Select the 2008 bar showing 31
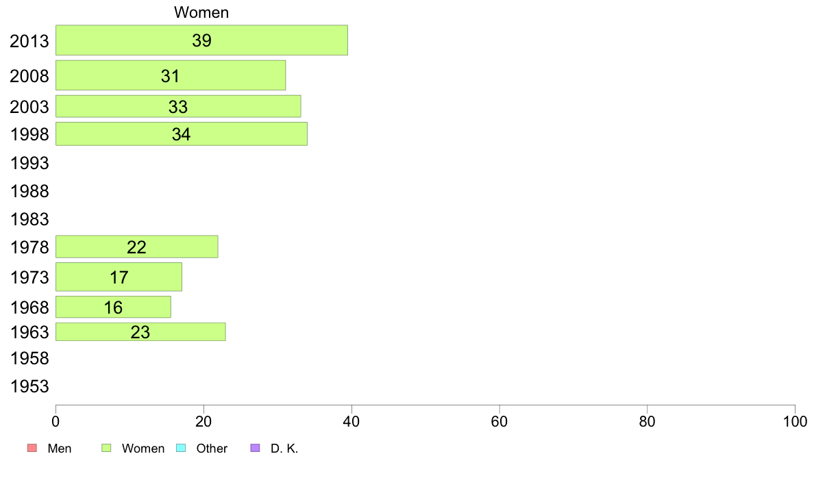This screenshot has height=504, width=814. pos(171,75)
